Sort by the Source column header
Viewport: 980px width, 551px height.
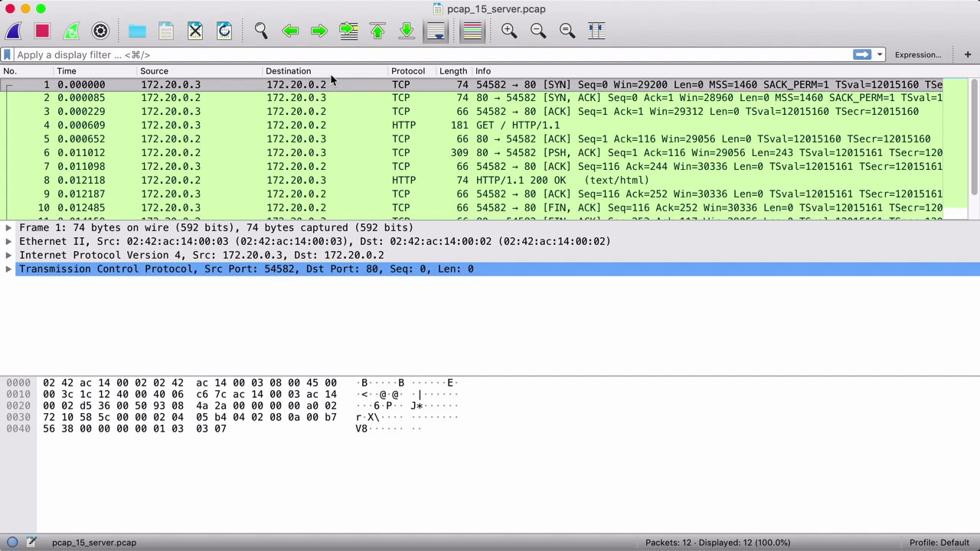(201, 70)
